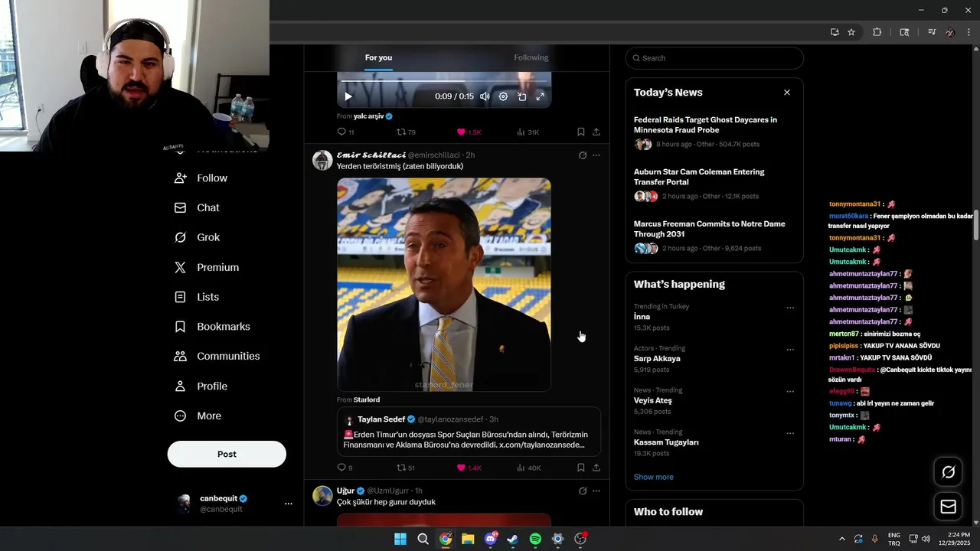Open the quoted Taylan Sedef post
980x551 pixels.
pyautogui.click(x=469, y=432)
